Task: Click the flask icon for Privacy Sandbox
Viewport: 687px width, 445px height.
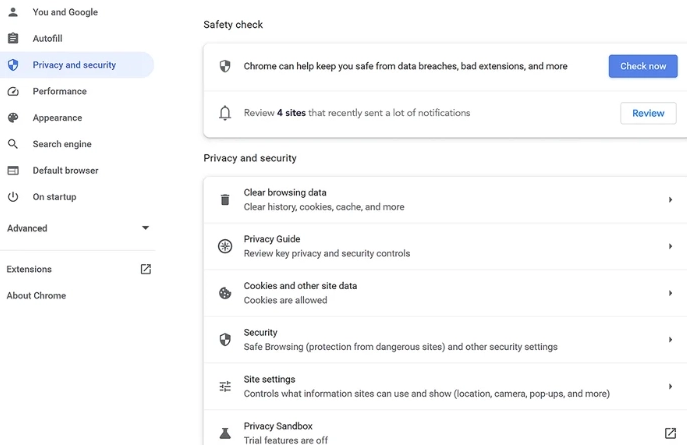Action: [x=225, y=433]
